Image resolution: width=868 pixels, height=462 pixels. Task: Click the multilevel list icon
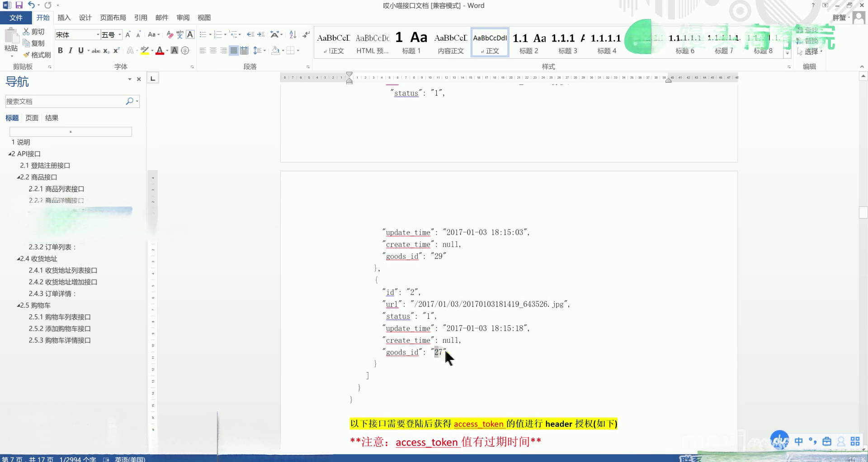233,35
